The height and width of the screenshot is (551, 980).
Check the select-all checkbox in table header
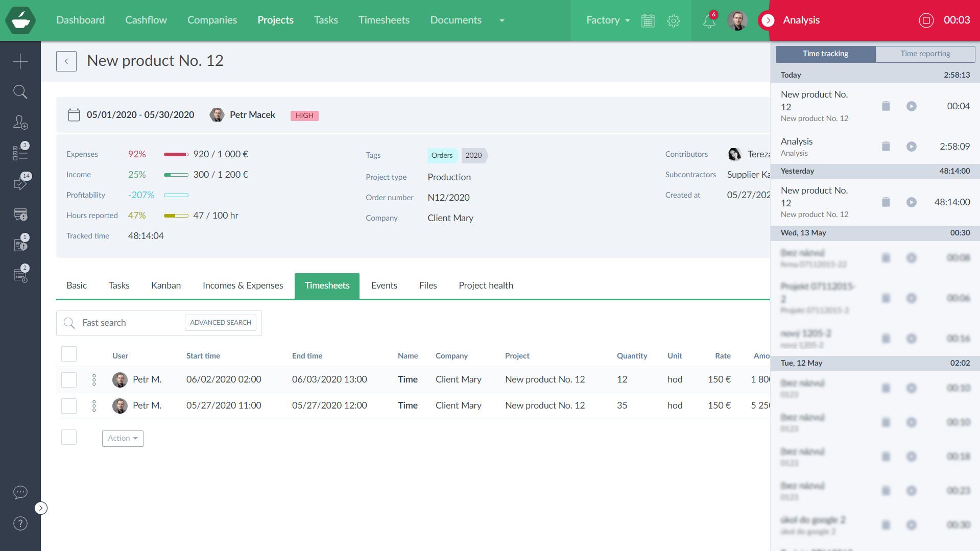click(69, 354)
